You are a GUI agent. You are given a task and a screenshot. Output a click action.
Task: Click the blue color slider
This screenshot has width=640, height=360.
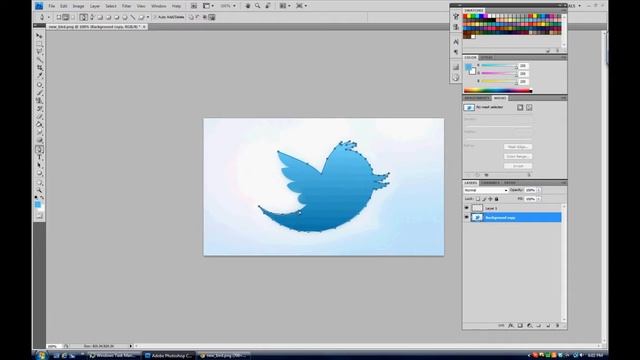499,81
